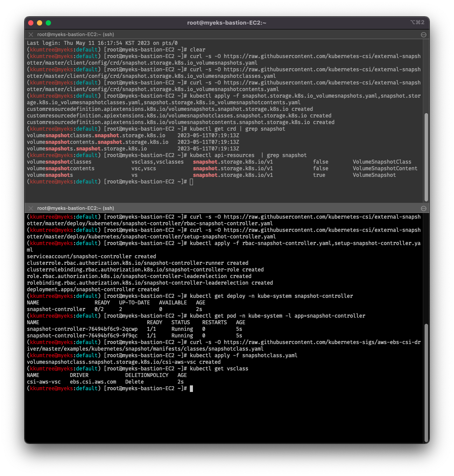Click the 'ebs.csi.aws.com' driver value
The image size is (454, 476).
(93, 382)
